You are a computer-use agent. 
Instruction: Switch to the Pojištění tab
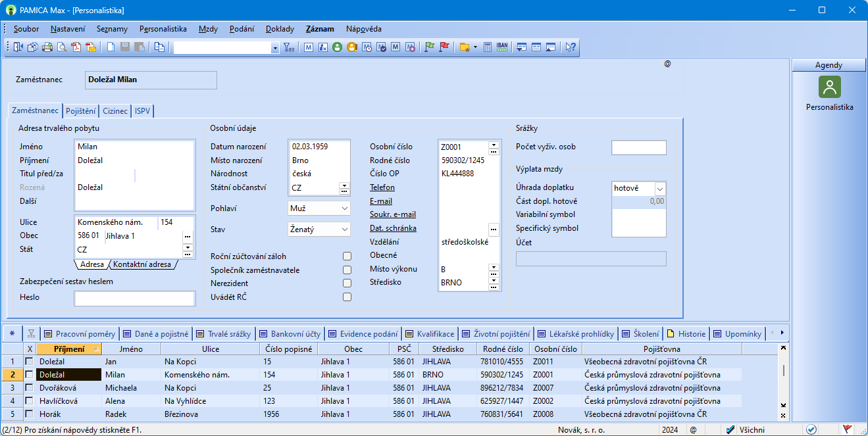(81, 111)
